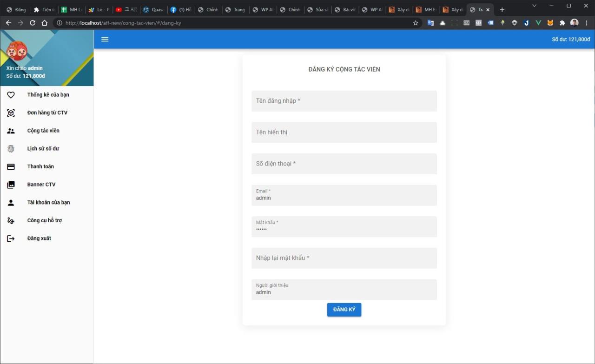Click the order box icon for Đơn hàng từ CTV
595x364 pixels.
(11, 113)
